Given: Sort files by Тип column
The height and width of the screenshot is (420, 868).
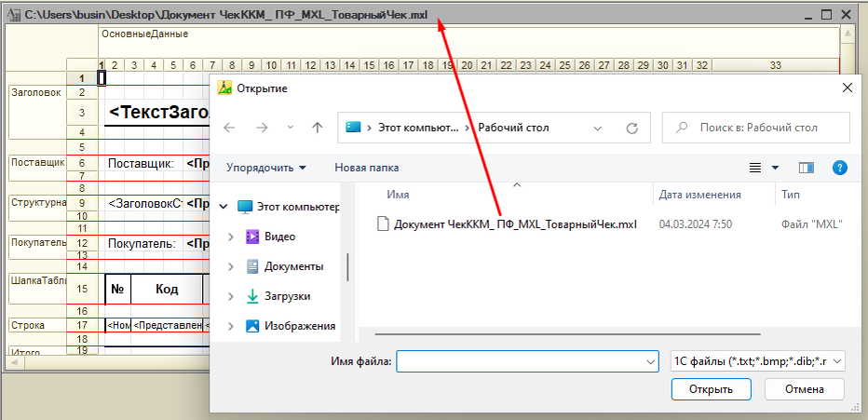Looking at the screenshot, I should (x=791, y=195).
